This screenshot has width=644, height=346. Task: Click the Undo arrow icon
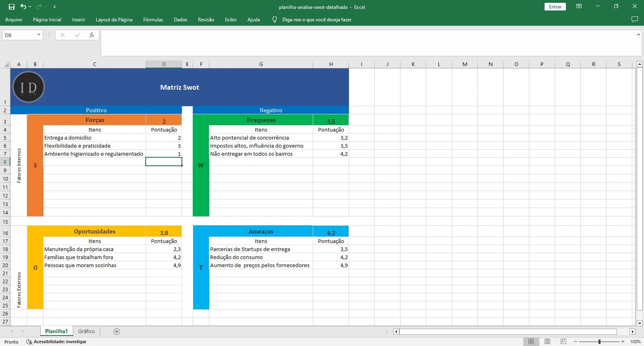(x=23, y=7)
